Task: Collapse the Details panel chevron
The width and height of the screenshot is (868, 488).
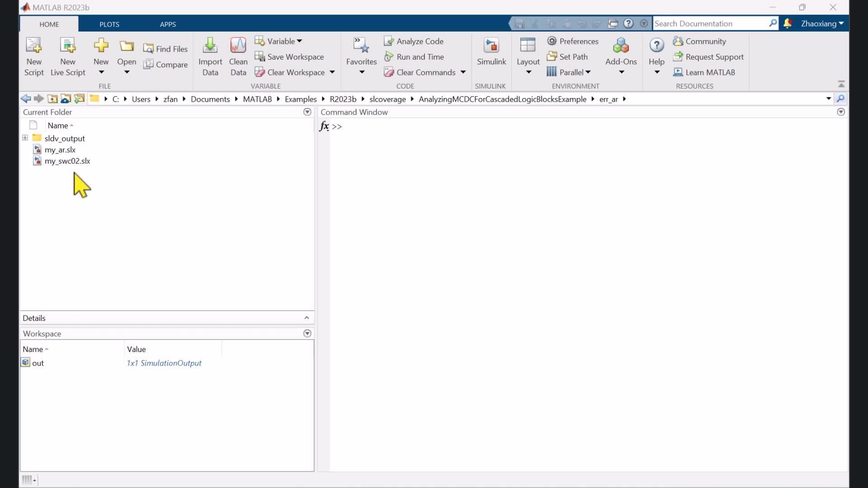Action: [x=307, y=318]
